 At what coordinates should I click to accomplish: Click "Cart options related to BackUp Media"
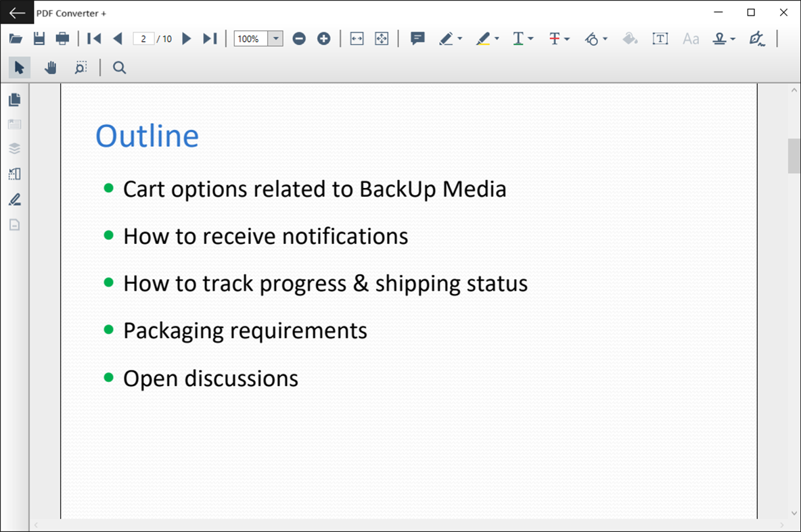tap(315, 189)
